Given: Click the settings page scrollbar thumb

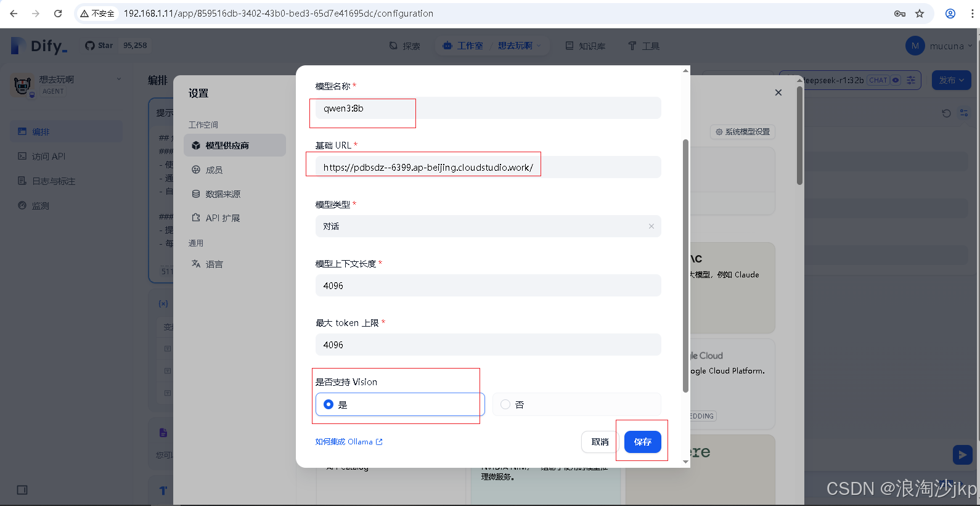Looking at the screenshot, I should 799,136.
